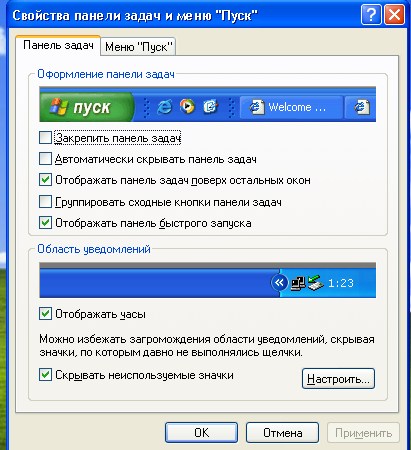
Task: Close the taskbar properties dialog
Action: tap(395, 15)
